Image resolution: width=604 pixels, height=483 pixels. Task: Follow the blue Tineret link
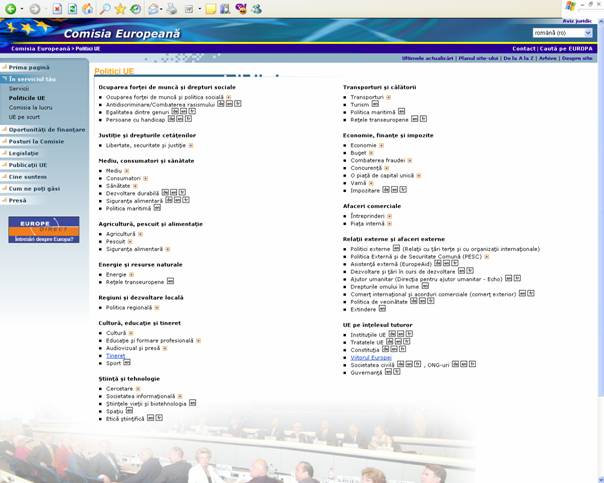116,356
